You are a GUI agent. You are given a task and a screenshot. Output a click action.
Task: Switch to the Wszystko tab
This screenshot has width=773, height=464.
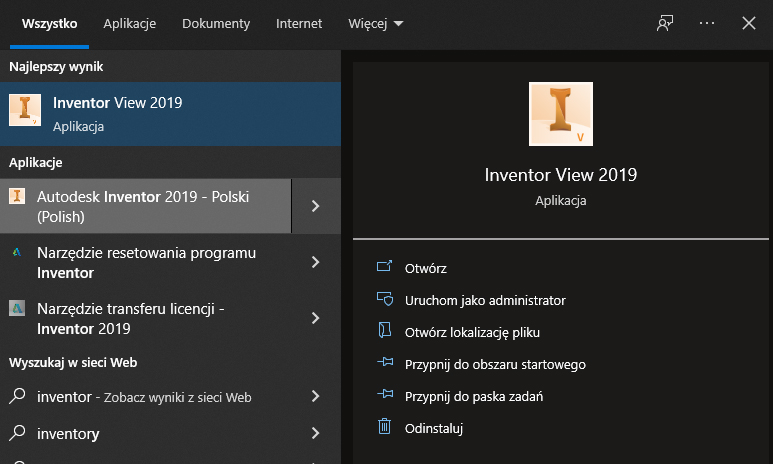(49, 24)
